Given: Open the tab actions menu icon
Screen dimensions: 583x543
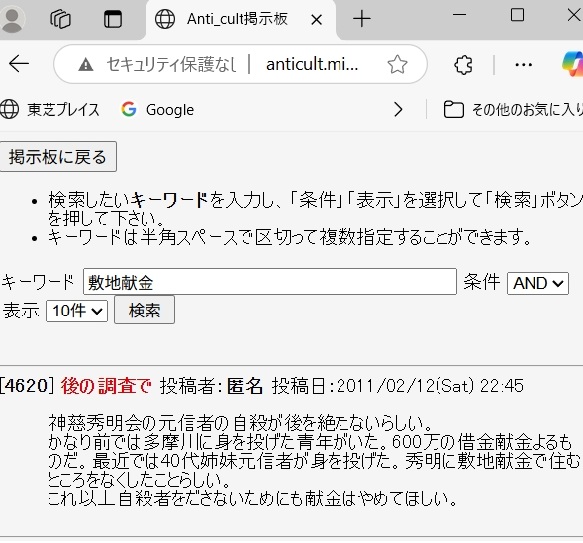Looking at the screenshot, I should click(x=113, y=19).
